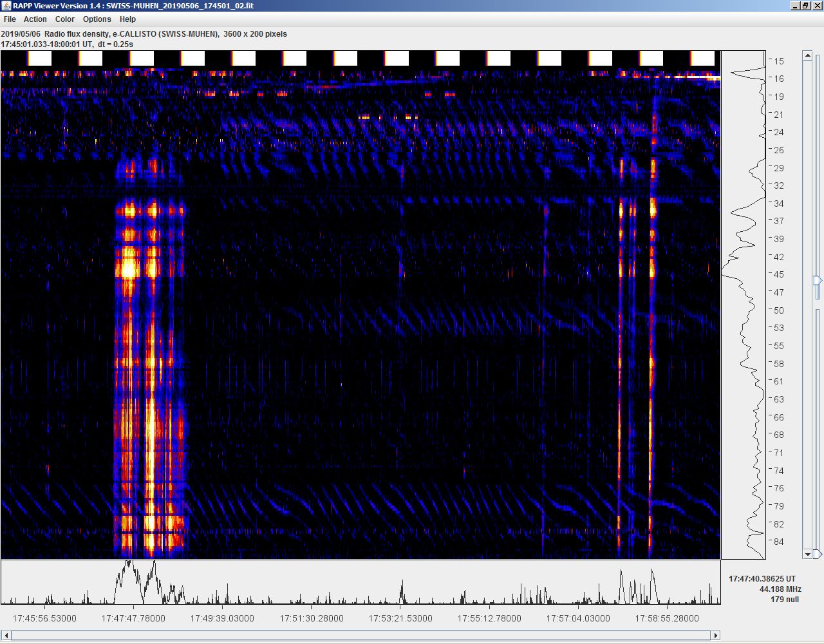Click the 17:55:12.78000 time axis label
The image size is (824, 644).
489,618
